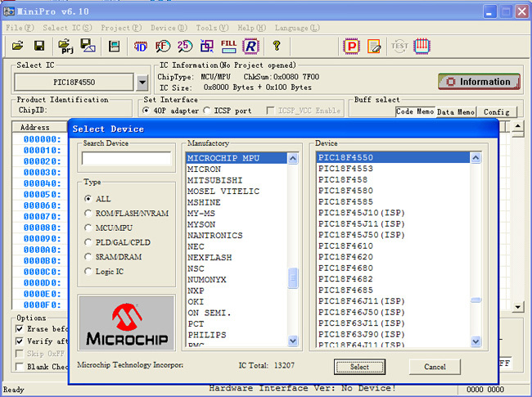Click the Manufactory list scrollbar thumb
The width and height of the screenshot is (532, 397).
[x=293, y=278]
